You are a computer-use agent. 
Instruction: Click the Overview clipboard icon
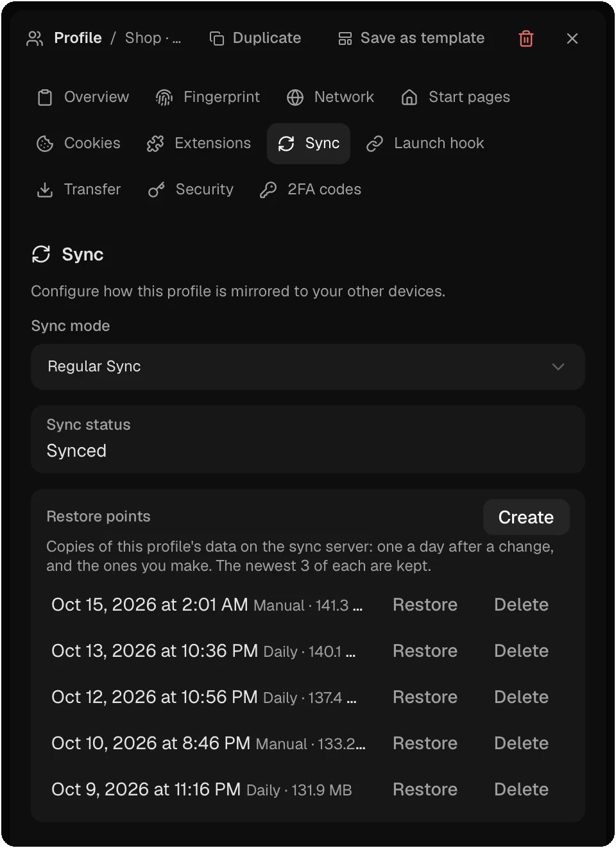pos(45,98)
